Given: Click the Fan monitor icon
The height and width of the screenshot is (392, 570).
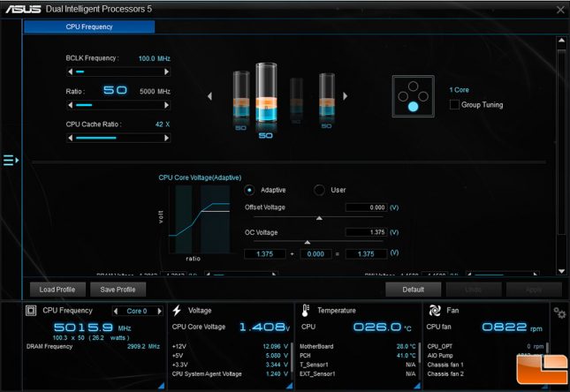Looking at the screenshot, I should [x=435, y=311].
